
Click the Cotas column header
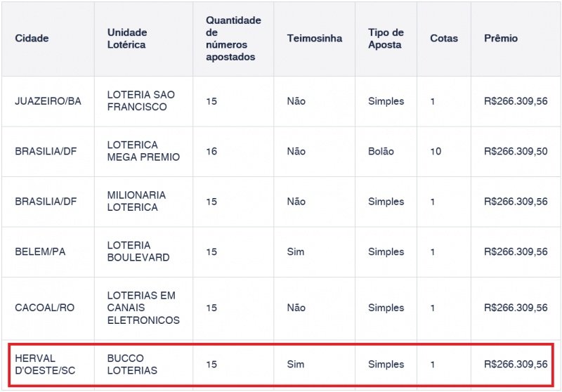(444, 39)
